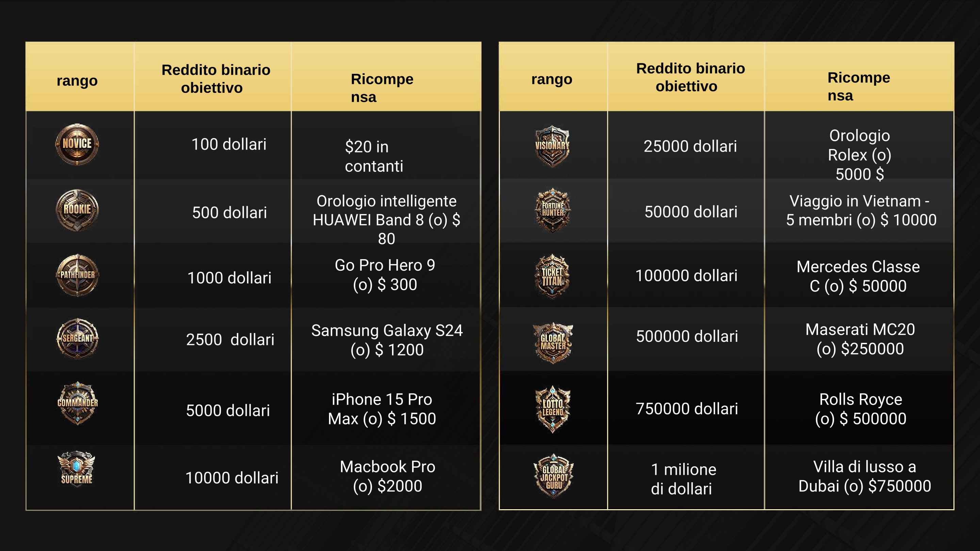The height and width of the screenshot is (551, 980).
Task: Select the Rookie rank badge
Action: (77, 210)
